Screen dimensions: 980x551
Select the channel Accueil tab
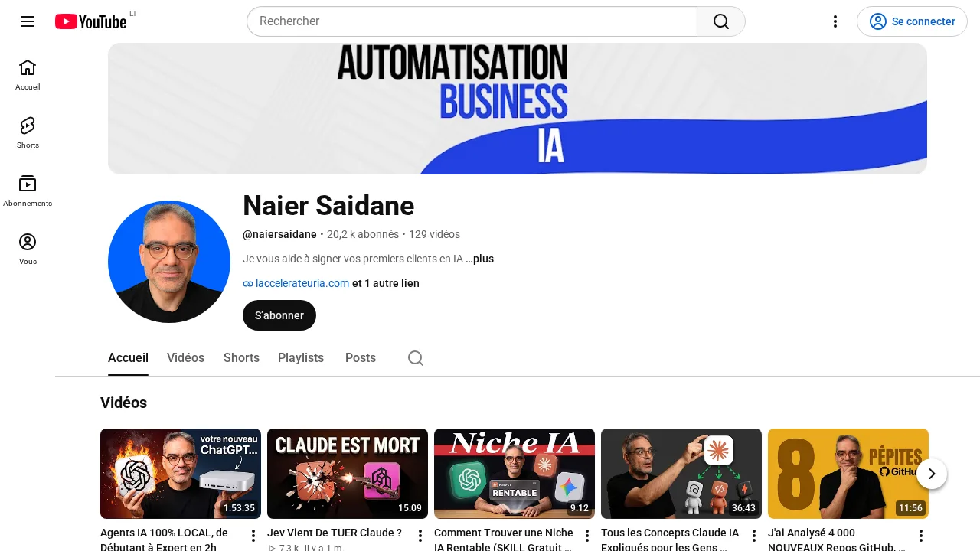(x=128, y=358)
